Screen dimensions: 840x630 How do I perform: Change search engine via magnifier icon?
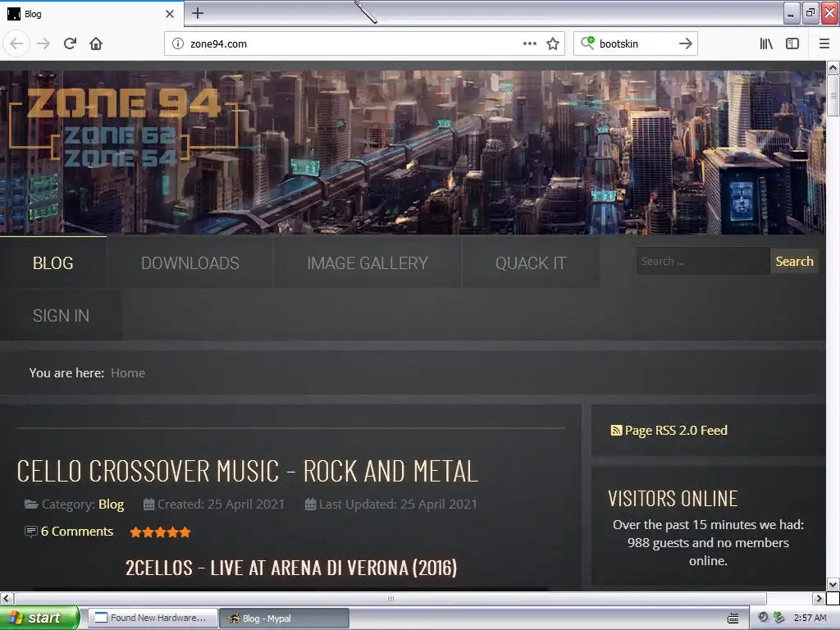(587, 43)
